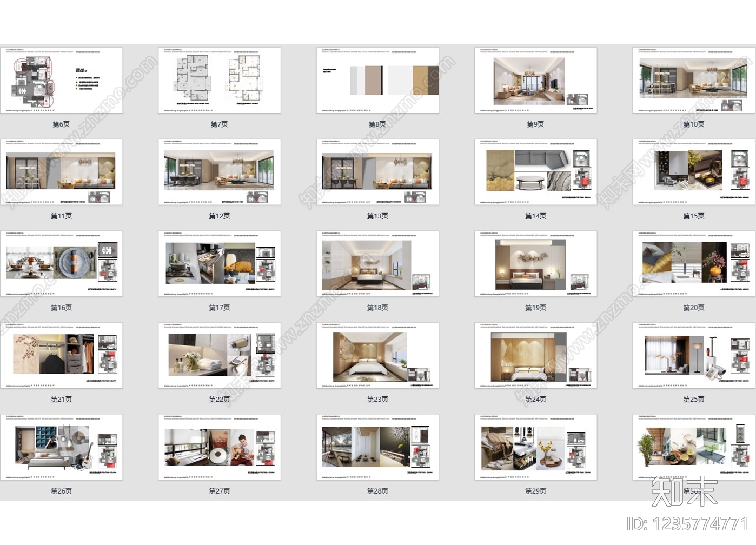Screen dimensions: 756x545
Task: Select the "第27页" caption text
Action: click(220, 491)
